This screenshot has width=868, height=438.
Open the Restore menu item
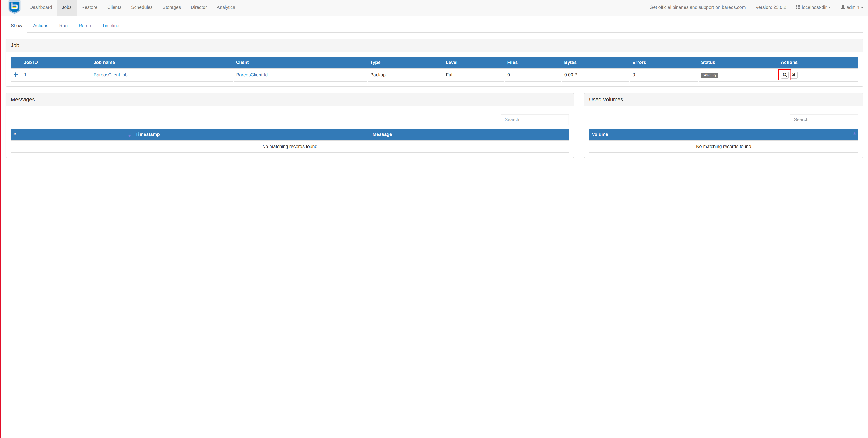click(x=89, y=7)
